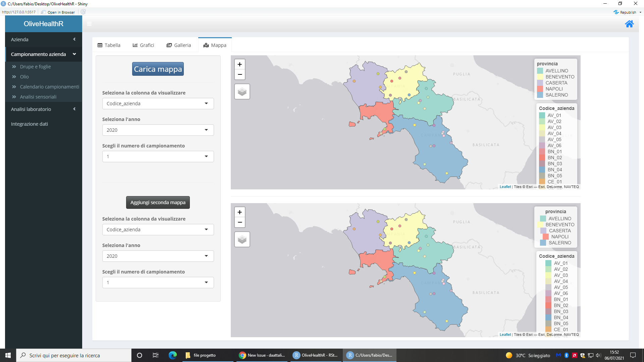Click the home icon in the header
The height and width of the screenshot is (362, 644).
coord(629,24)
